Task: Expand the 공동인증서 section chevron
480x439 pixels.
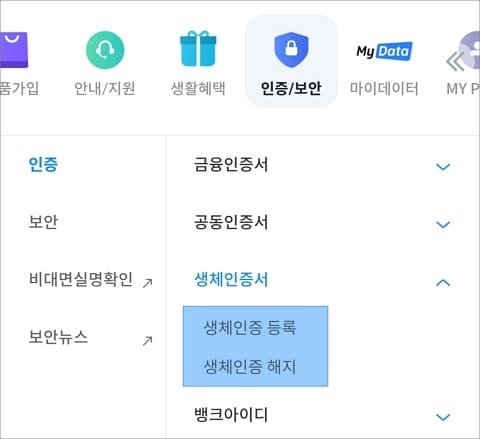Action: click(x=443, y=224)
